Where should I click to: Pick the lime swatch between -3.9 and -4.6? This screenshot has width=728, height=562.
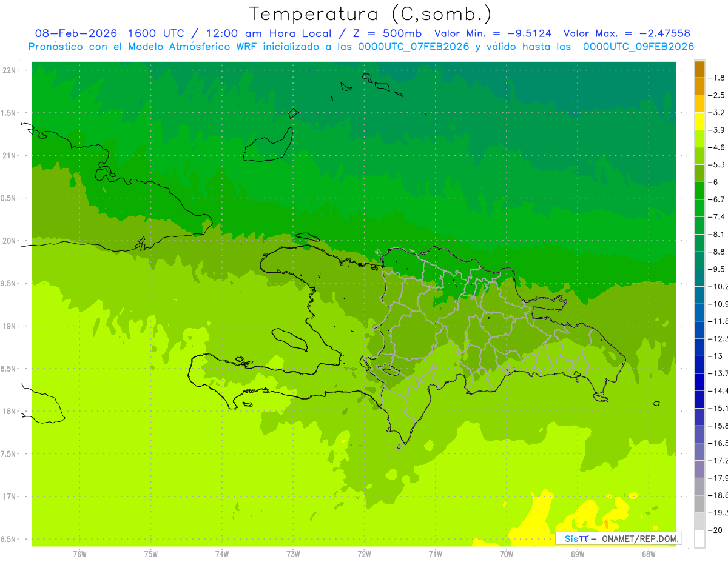699,139
